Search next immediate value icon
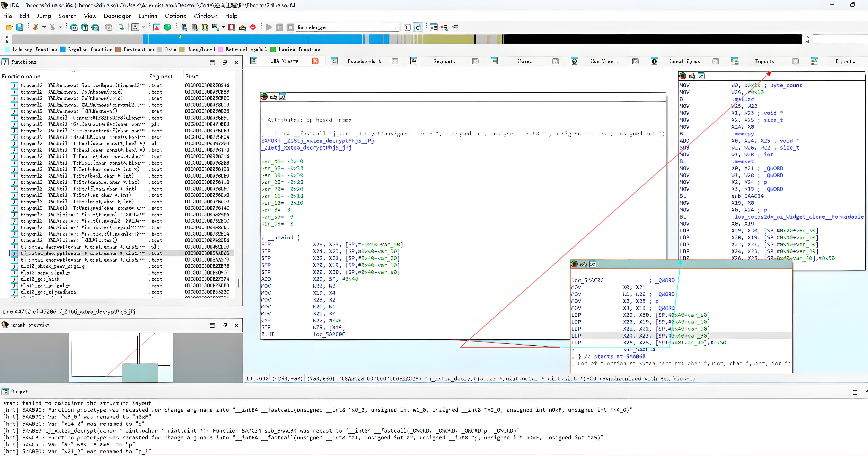The width and height of the screenshot is (868, 456). [x=95, y=27]
